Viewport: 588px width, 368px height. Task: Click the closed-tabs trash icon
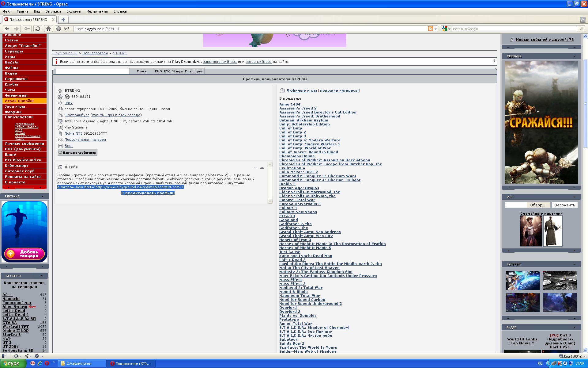pyautogui.click(x=582, y=20)
